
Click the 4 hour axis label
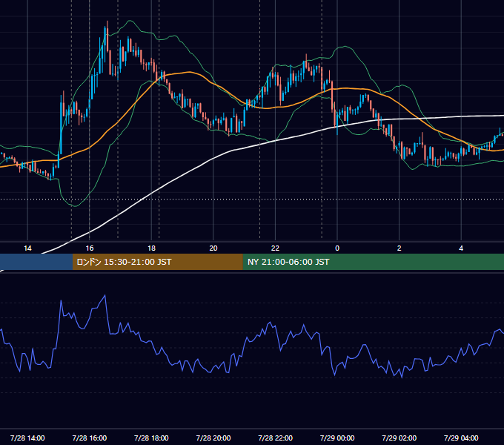461,248
